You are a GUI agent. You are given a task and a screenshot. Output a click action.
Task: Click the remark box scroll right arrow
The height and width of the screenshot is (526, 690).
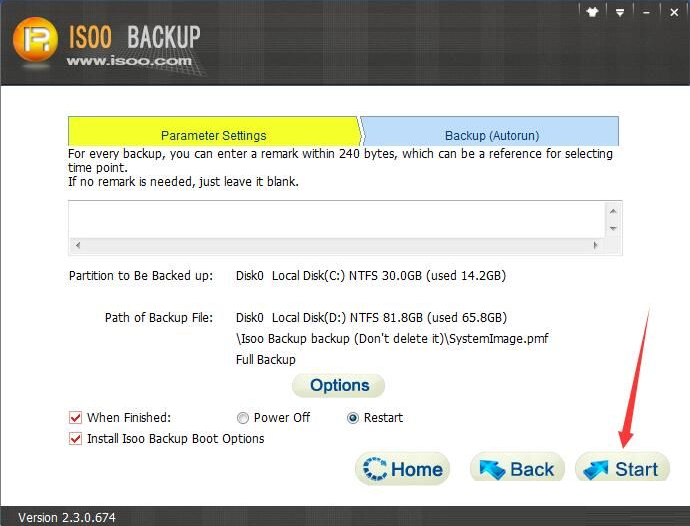(x=595, y=245)
